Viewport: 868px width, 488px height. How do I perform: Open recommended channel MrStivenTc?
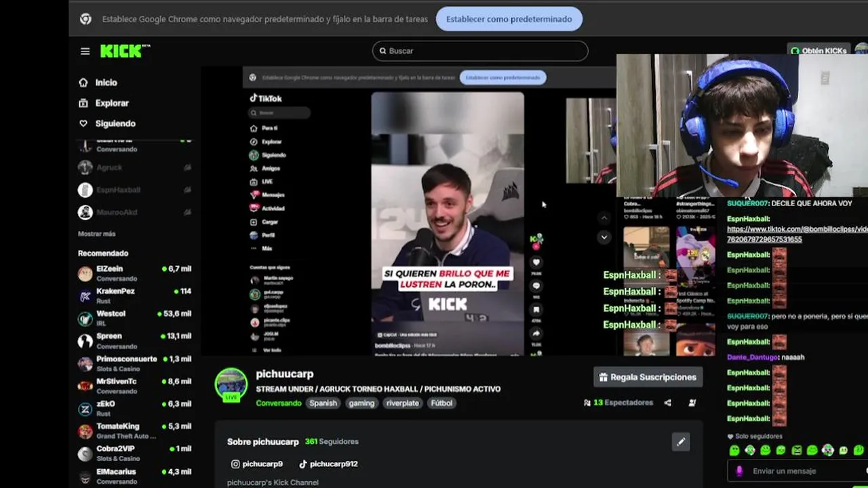[135, 386]
